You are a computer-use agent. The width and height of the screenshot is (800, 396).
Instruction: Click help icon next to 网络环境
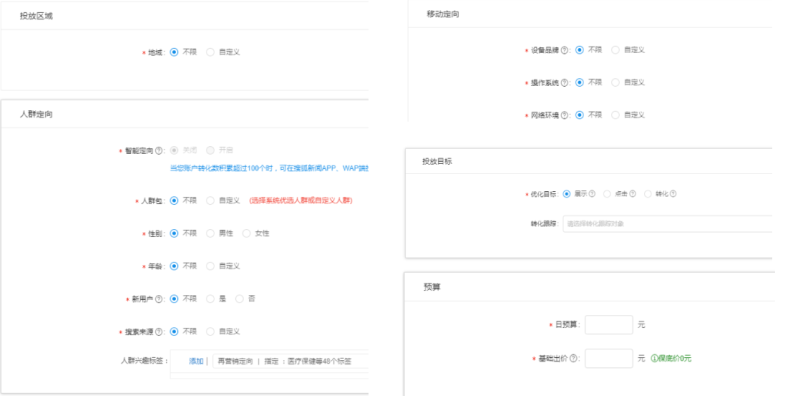tap(564, 115)
